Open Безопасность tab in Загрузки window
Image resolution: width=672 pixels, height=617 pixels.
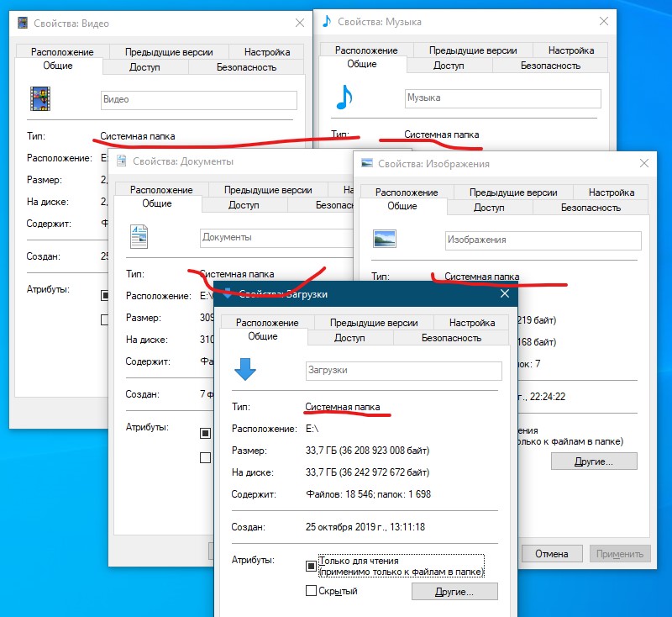click(451, 338)
